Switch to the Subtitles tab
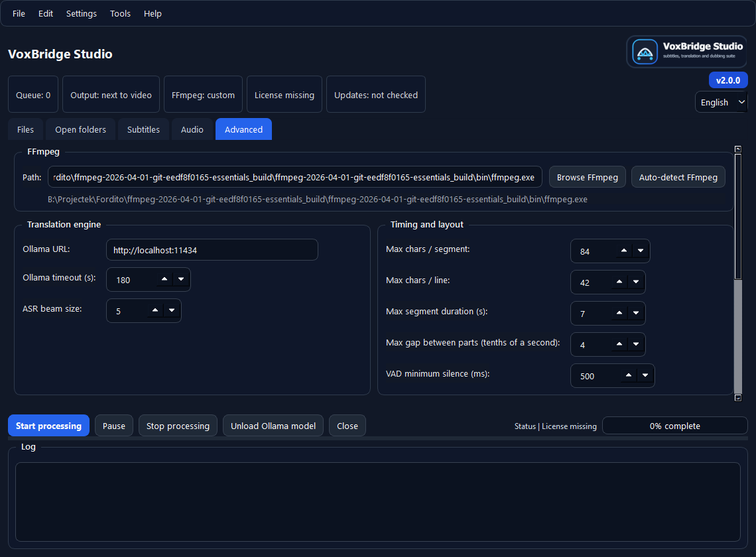Screen dimensions: 756x557 point(143,129)
